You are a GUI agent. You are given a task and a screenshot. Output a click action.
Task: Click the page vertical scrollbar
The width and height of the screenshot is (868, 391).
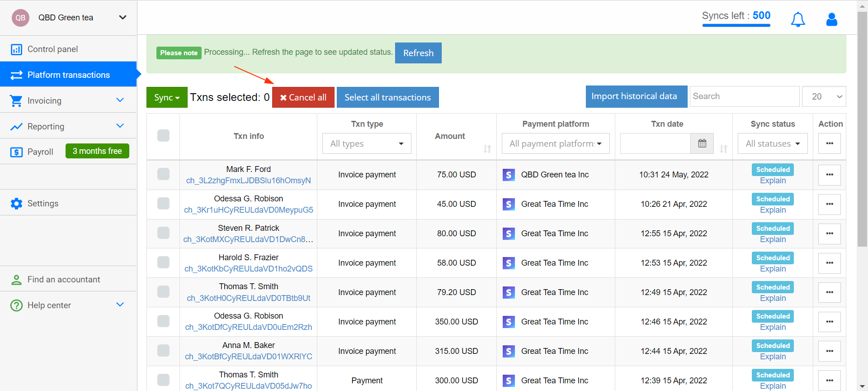[x=862, y=129]
